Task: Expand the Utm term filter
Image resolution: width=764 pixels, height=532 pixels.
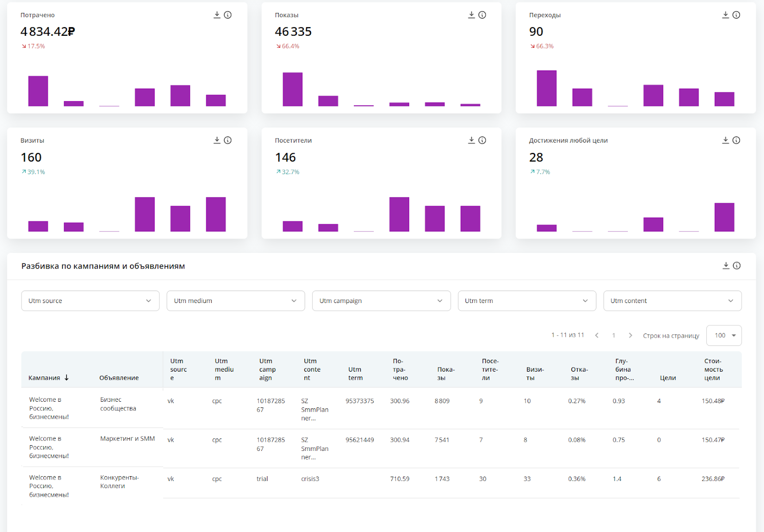Action: (527, 301)
